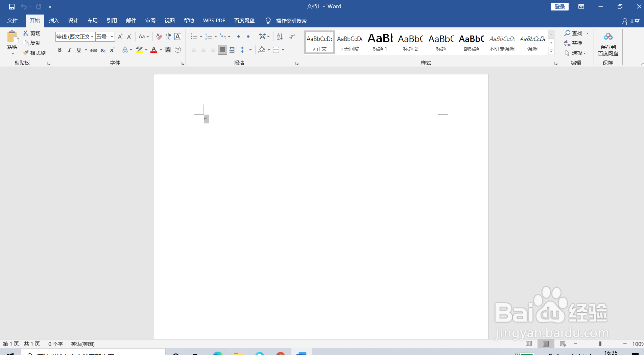
Task: Click the Share person icon
Action: (x=625, y=21)
